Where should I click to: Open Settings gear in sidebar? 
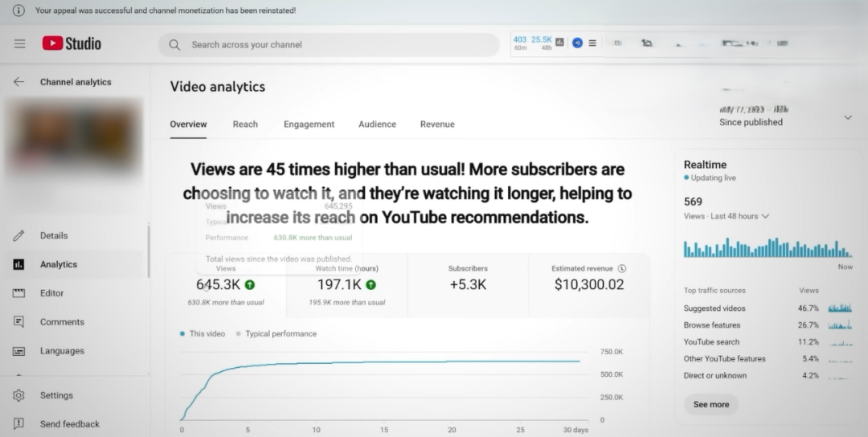[19, 395]
